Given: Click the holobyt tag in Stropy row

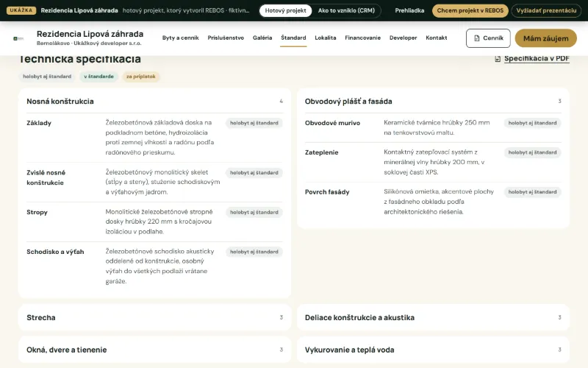Looking at the screenshot, I should pyautogui.click(x=254, y=212).
